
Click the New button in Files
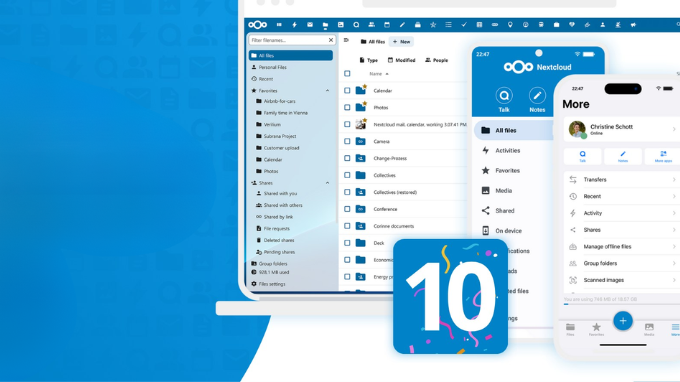(x=401, y=42)
